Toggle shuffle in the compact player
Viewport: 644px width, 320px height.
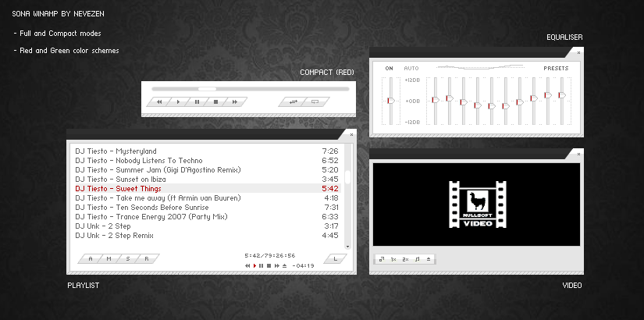click(x=294, y=102)
